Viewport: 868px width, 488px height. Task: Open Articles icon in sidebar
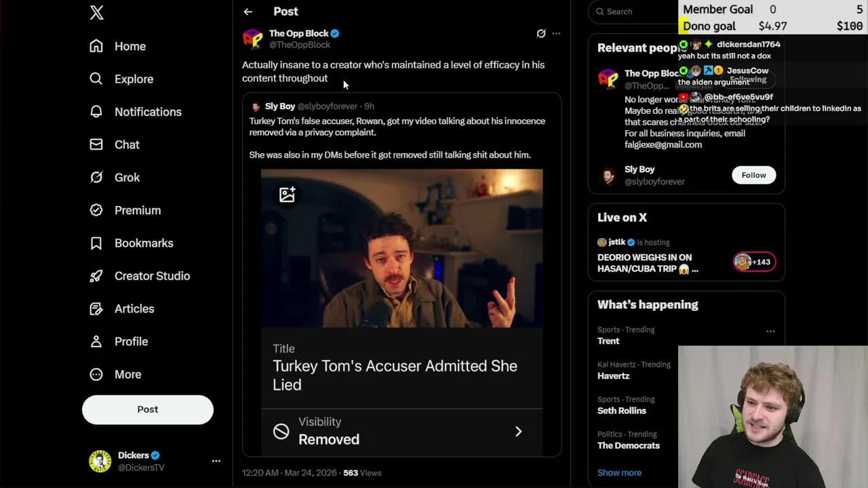(x=96, y=308)
